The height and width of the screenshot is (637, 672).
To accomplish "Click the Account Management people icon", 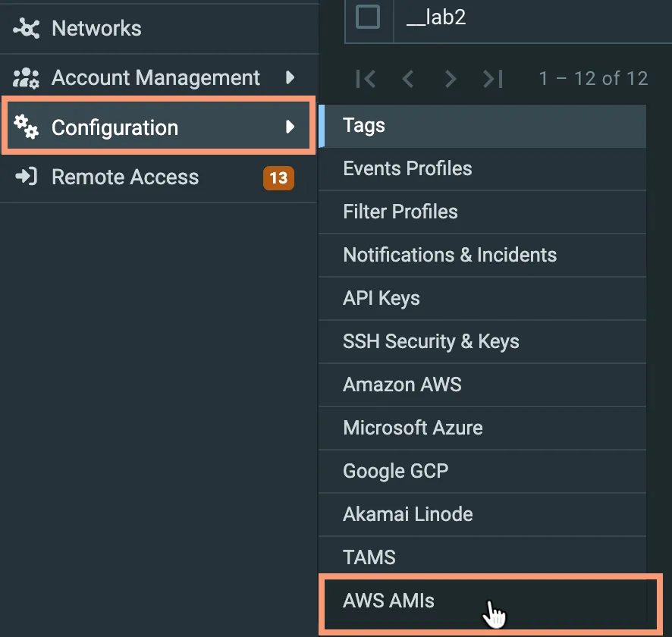I will (x=26, y=78).
